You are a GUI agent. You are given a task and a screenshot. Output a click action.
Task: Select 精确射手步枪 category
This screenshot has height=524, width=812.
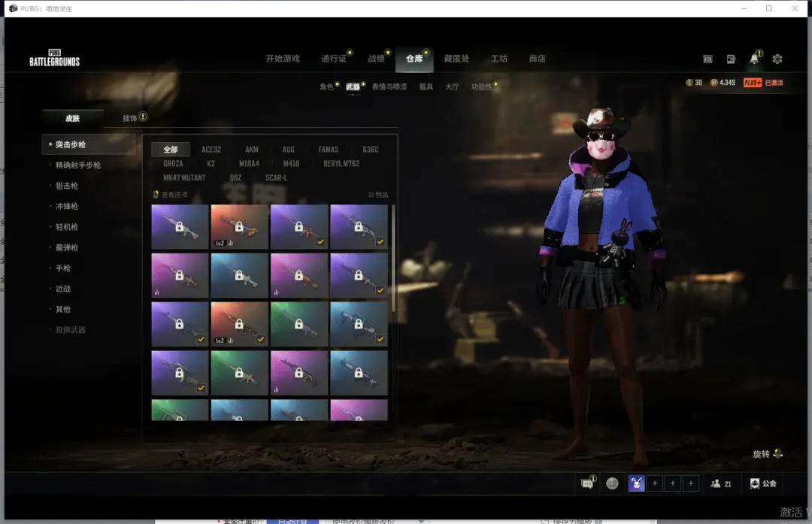pos(78,165)
